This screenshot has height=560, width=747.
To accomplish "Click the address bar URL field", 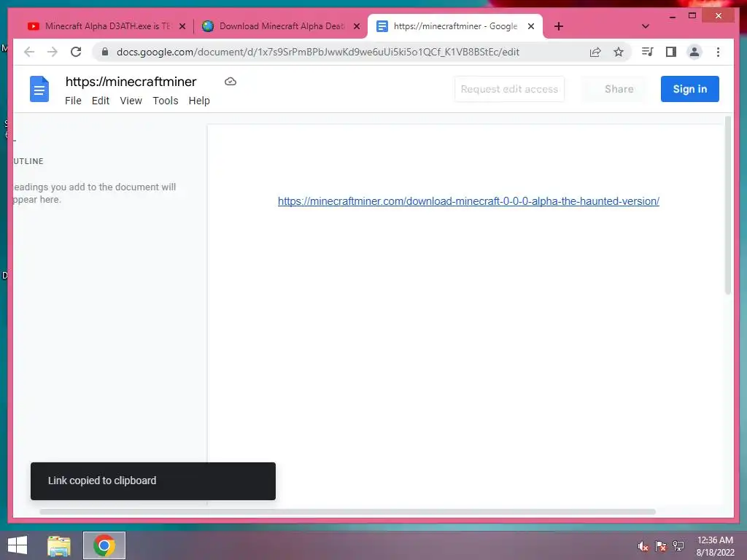I will (x=318, y=52).
